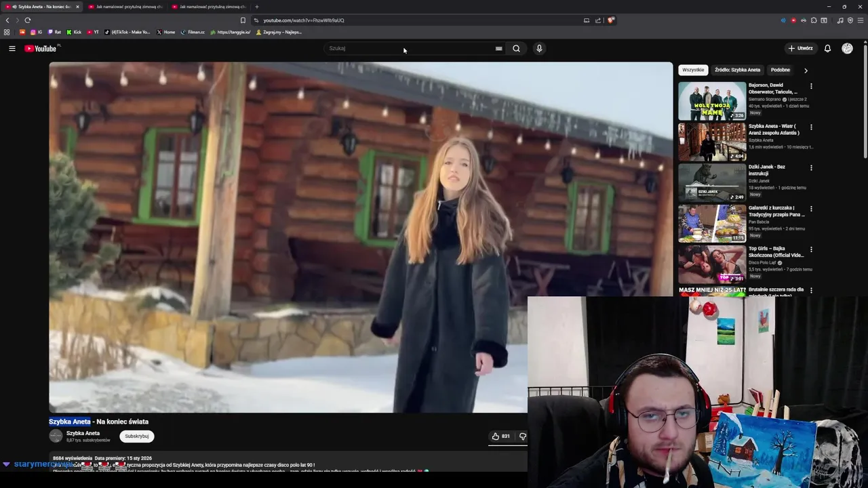Open the Rat bookmark
The height and width of the screenshot is (488, 868).
(54, 32)
